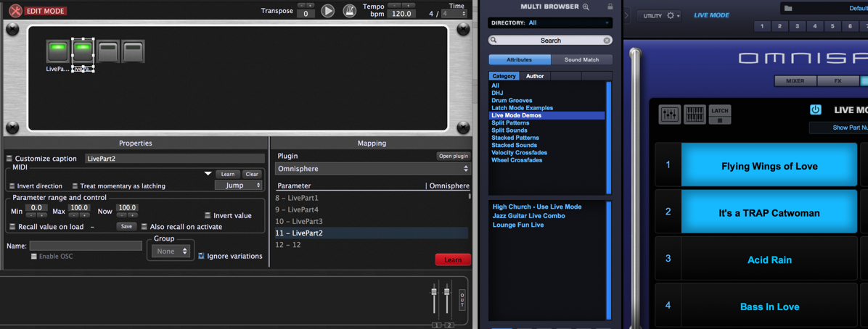Select the Category column tab
The width and height of the screenshot is (868, 329).
504,76
